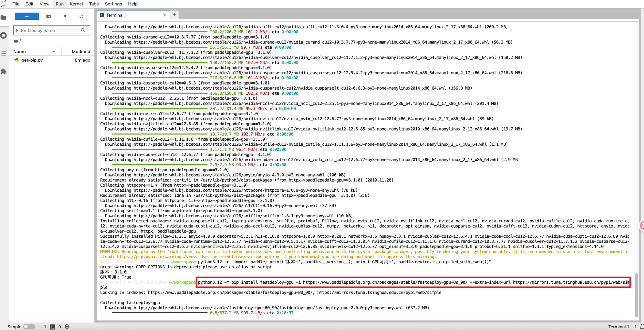
Task: Click the terminals count icon in status bar
Action: 52,327
